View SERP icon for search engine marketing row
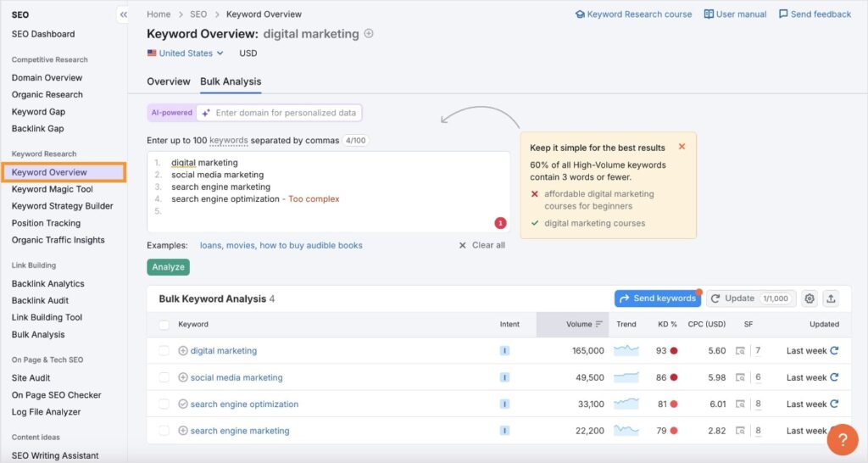 740,430
